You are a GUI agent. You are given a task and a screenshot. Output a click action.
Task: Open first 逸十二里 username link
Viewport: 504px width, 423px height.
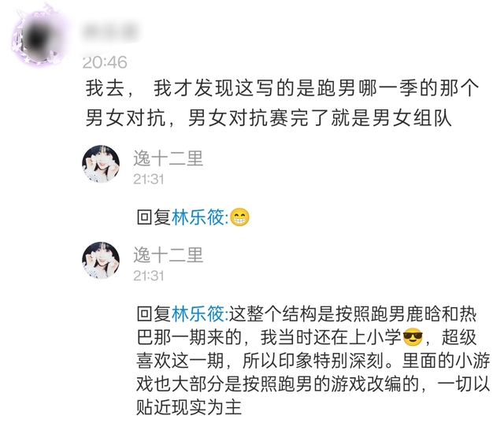point(169,158)
